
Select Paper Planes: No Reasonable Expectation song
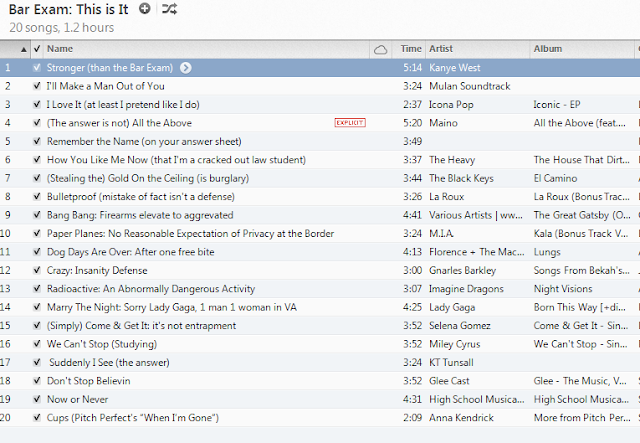(x=191, y=234)
